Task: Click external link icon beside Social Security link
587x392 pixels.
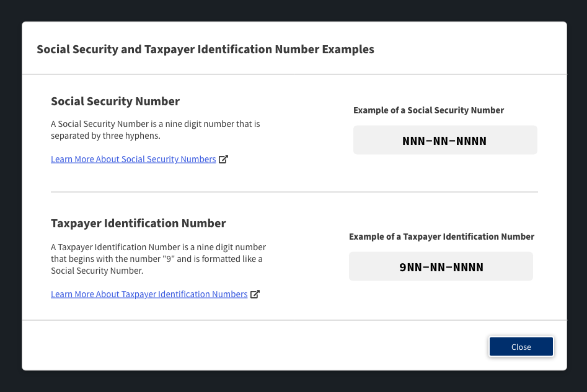Action: 224,159
